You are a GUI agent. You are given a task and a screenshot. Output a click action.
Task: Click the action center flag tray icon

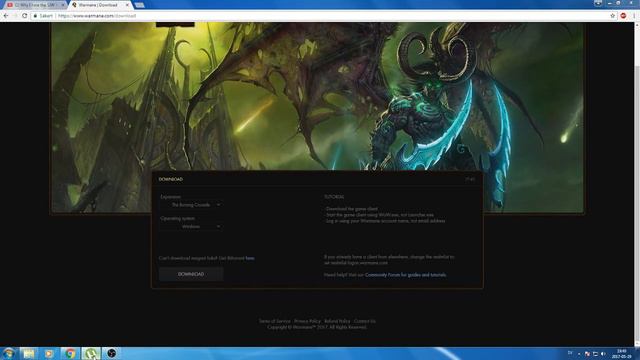(587, 354)
